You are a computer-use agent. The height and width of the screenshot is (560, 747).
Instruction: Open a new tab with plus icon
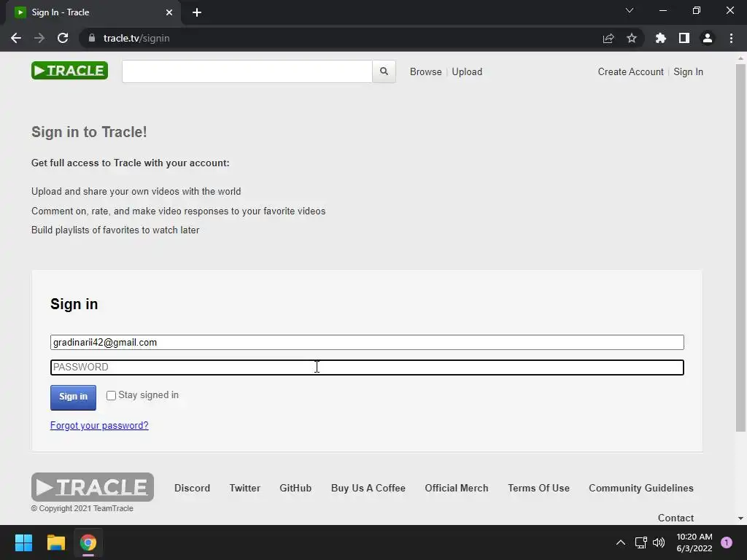pos(197,12)
